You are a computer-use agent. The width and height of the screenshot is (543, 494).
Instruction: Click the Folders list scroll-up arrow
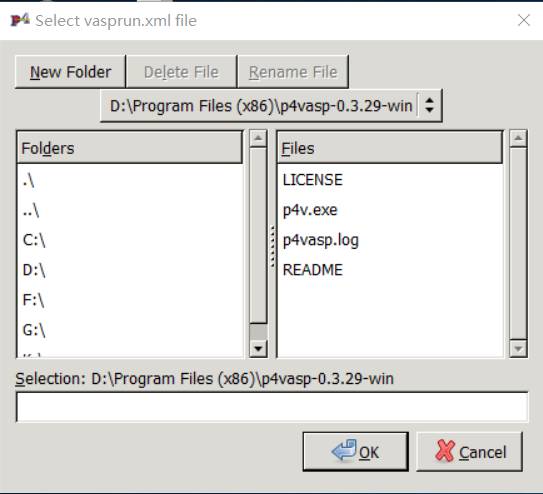pyautogui.click(x=258, y=138)
